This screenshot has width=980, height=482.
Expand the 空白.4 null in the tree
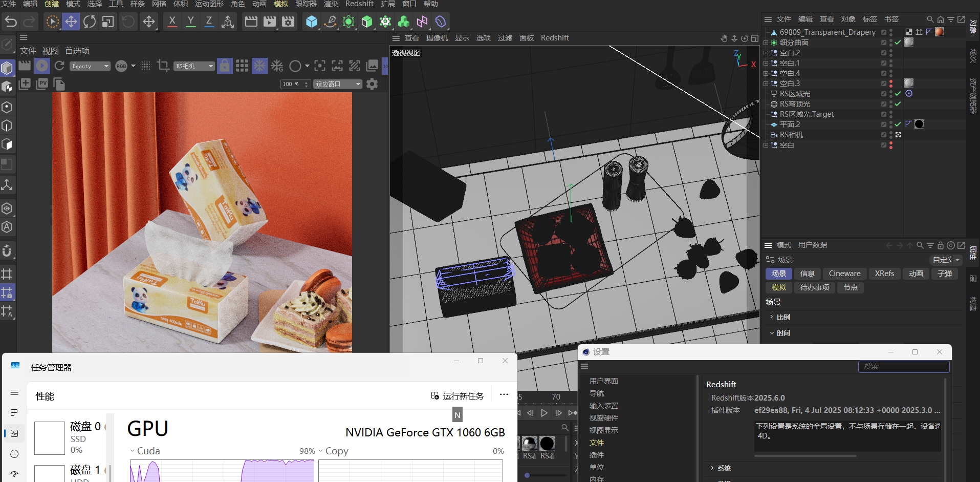coord(766,73)
